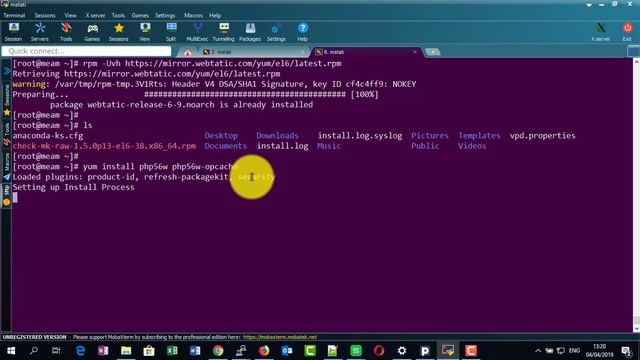The width and height of the screenshot is (640, 360).
Task: Open the Settings menu
Action: pyautogui.click(x=165, y=15)
